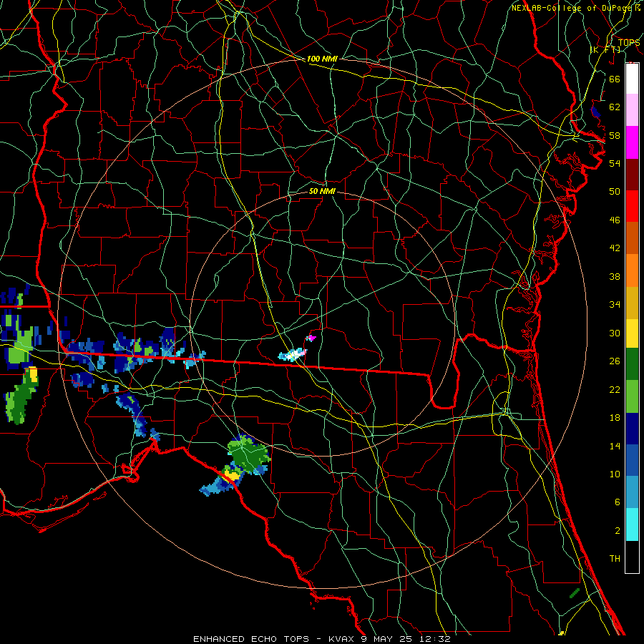Click the 'TH' threshold legend label
Screen dimensions: 644x644
[615, 558]
